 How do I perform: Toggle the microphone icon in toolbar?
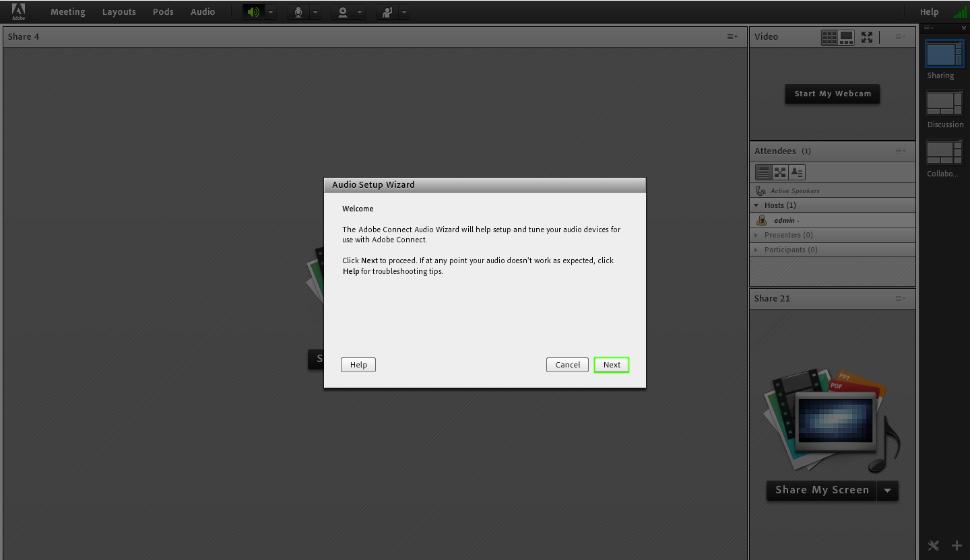pos(298,12)
